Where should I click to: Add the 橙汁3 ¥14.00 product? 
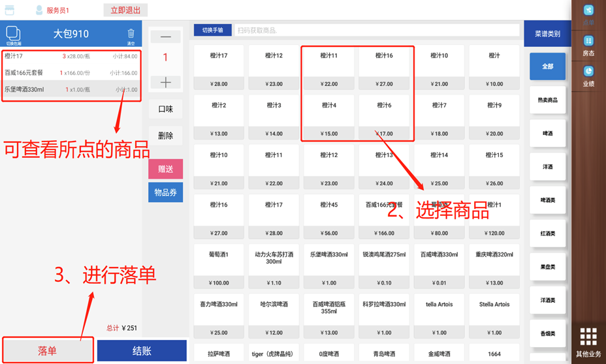(x=274, y=117)
